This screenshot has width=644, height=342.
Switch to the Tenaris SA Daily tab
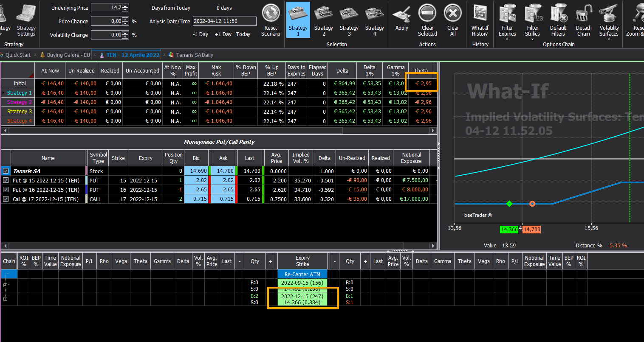[x=195, y=55]
